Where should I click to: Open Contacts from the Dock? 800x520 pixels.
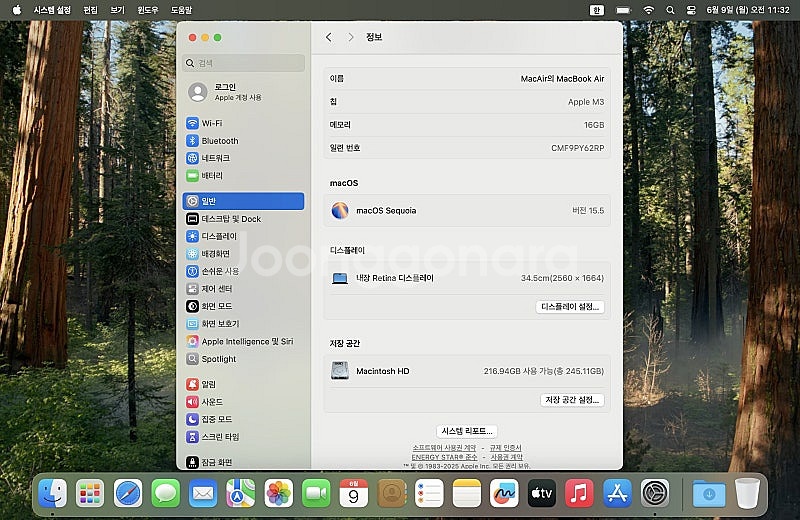[x=391, y=493]
